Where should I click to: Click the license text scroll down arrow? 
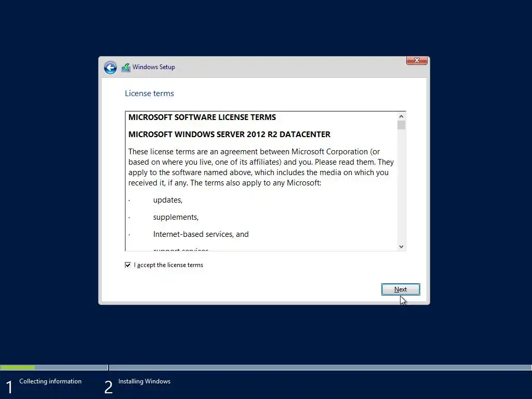[x=402, y=247]
